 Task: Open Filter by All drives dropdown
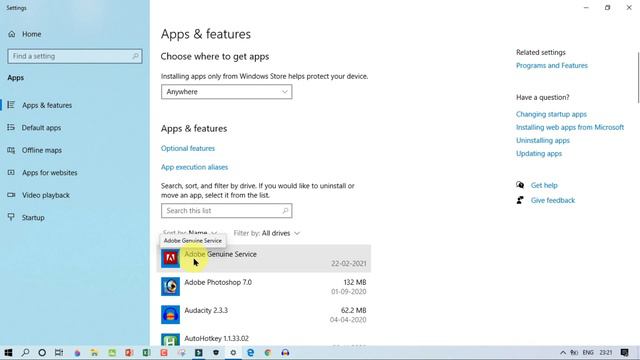click(267, 233)
